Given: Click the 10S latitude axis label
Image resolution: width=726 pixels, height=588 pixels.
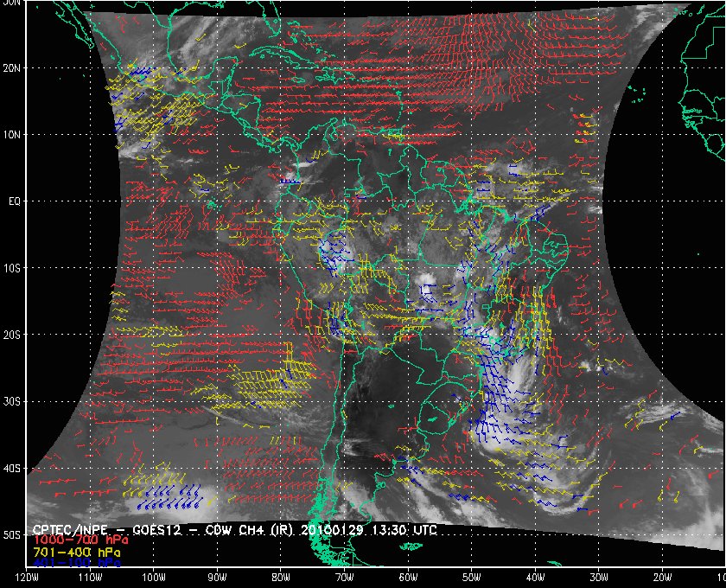Looking at the screenshot, I should 13,268.
